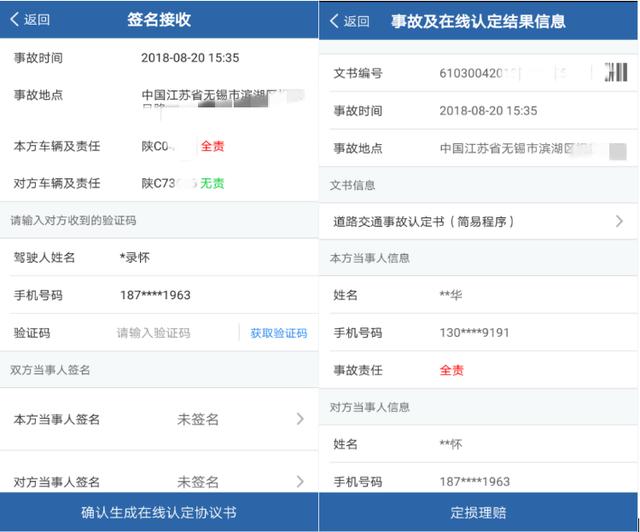640x532 pixels.
Task: Tap phone number 130****9191
Action: pos(475,332)
